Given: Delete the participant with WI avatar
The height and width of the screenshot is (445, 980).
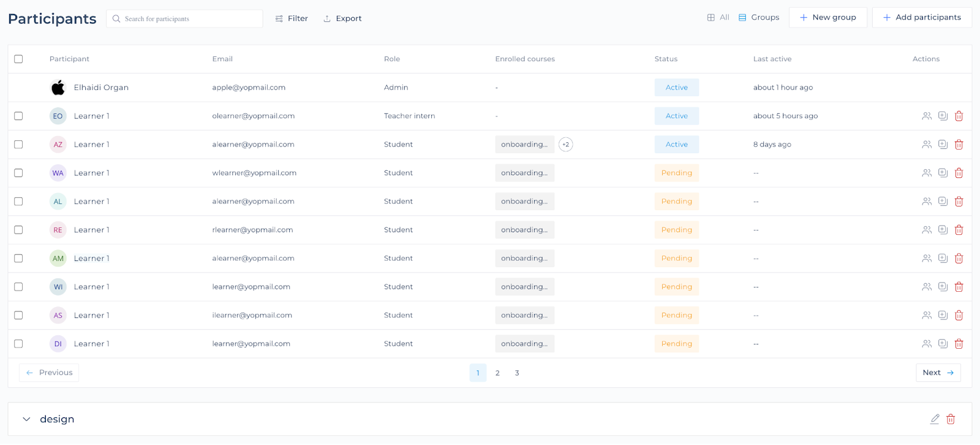Looking at the screenshot, I should [x=959, y=287].
